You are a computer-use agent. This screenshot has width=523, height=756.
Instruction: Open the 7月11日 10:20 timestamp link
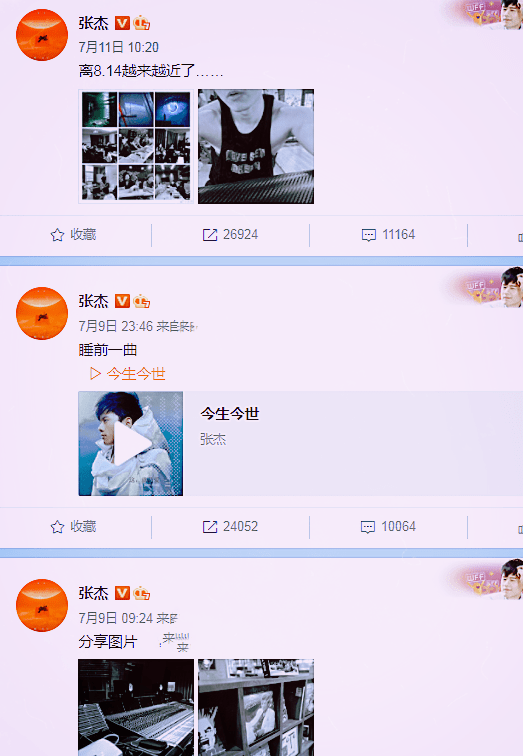click(119, 47)
